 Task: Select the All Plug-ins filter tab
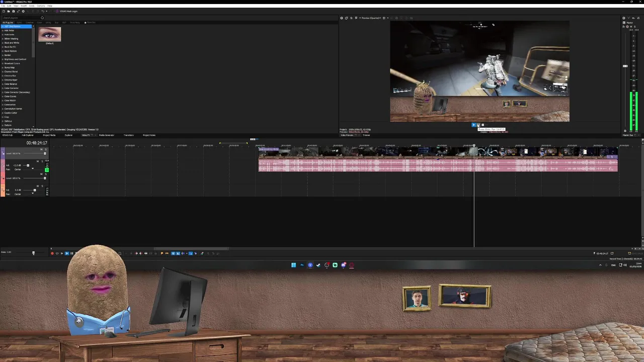pyautogui.click(x=8, y=23)
